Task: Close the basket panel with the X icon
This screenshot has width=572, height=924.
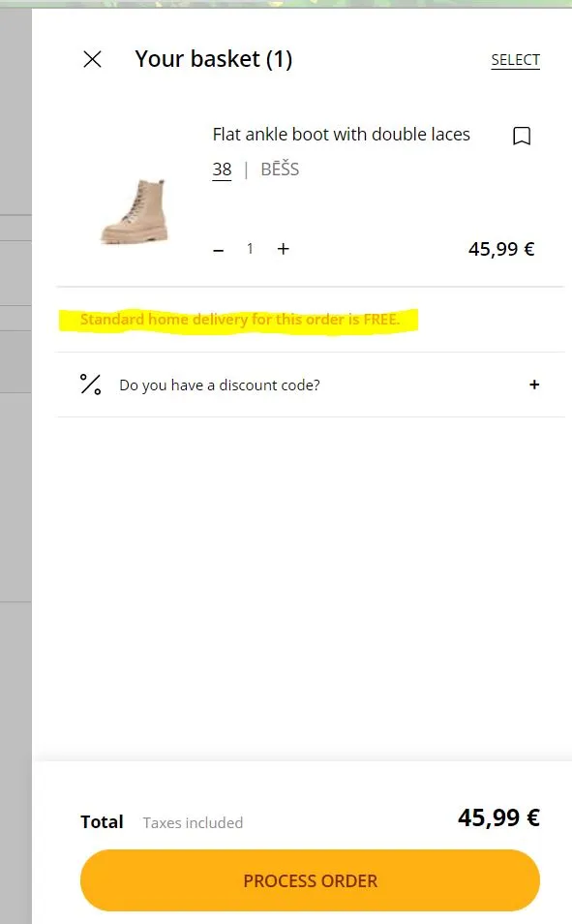Action: 93,59
